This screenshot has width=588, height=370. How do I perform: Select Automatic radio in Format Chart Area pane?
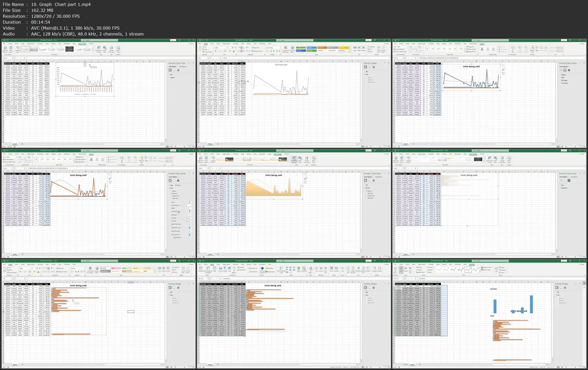click(367, 198)
